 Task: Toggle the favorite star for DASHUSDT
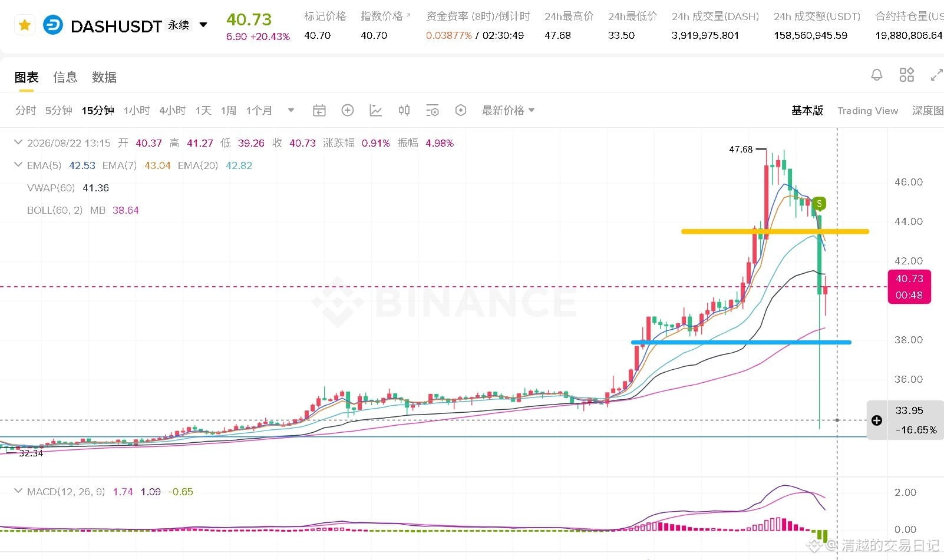click(x=25, y=25)
